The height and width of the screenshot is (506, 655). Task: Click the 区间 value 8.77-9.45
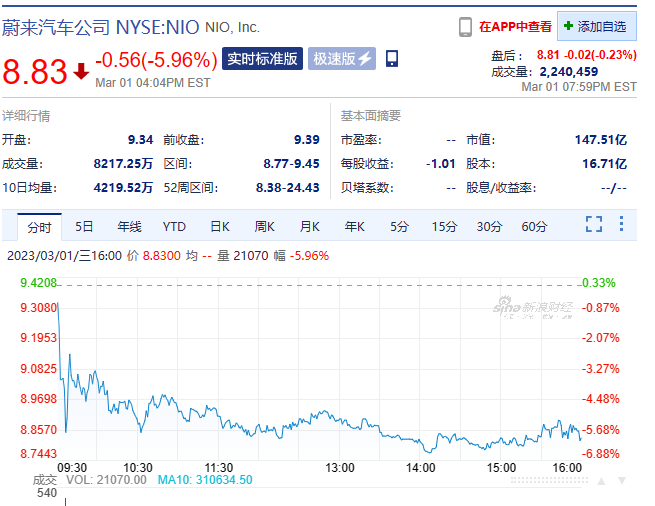(291, 163)
